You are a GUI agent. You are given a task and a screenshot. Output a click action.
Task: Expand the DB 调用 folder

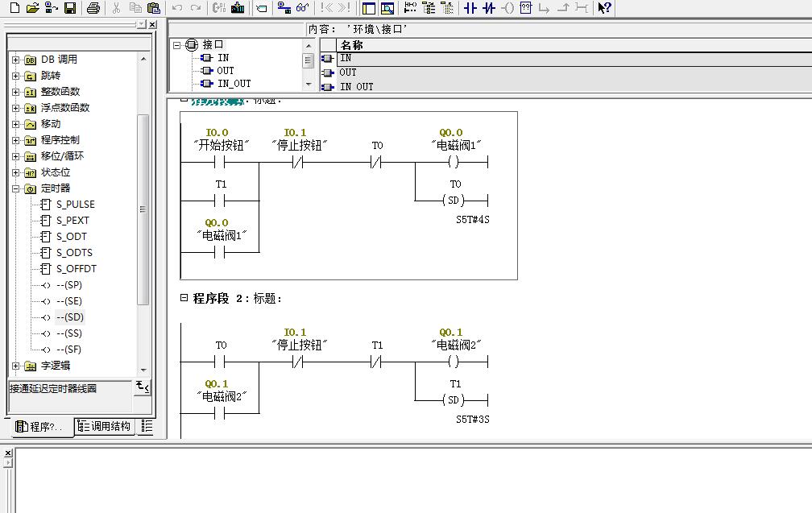(x=15, y=60)
